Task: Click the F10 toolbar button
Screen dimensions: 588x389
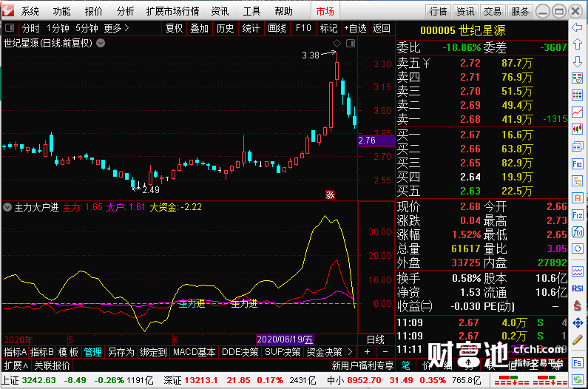Action: tap(303, 28)
